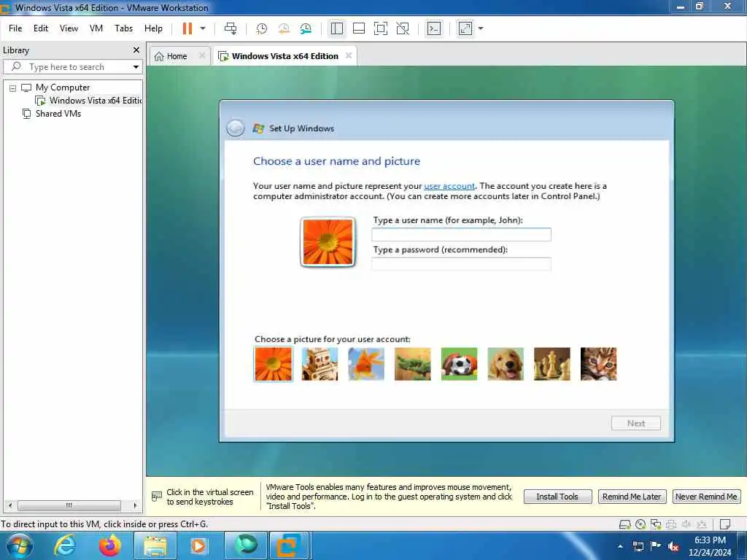Click the printer status icon
747x560 pixels.
coord(671,524)
